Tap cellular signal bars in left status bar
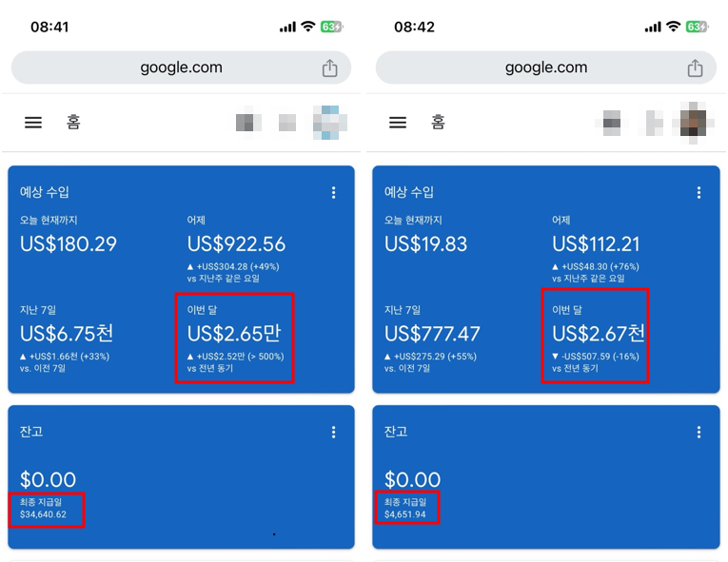 [287, 27]
